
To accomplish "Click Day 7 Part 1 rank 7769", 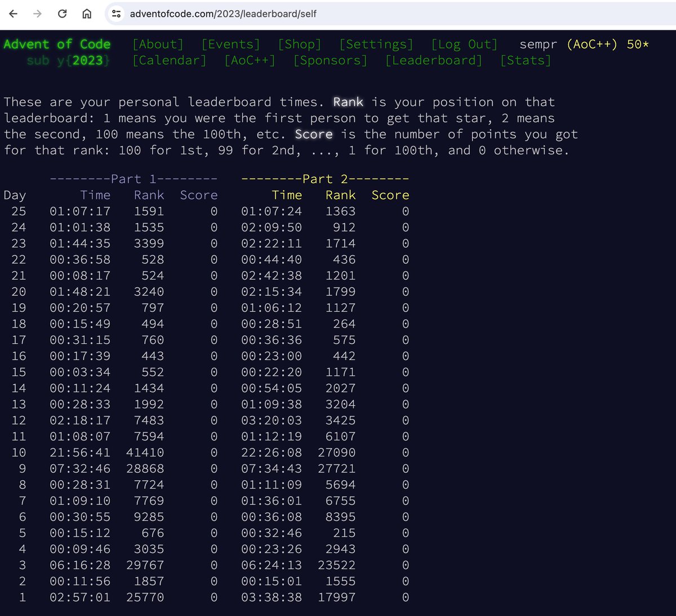I will 149,500.
